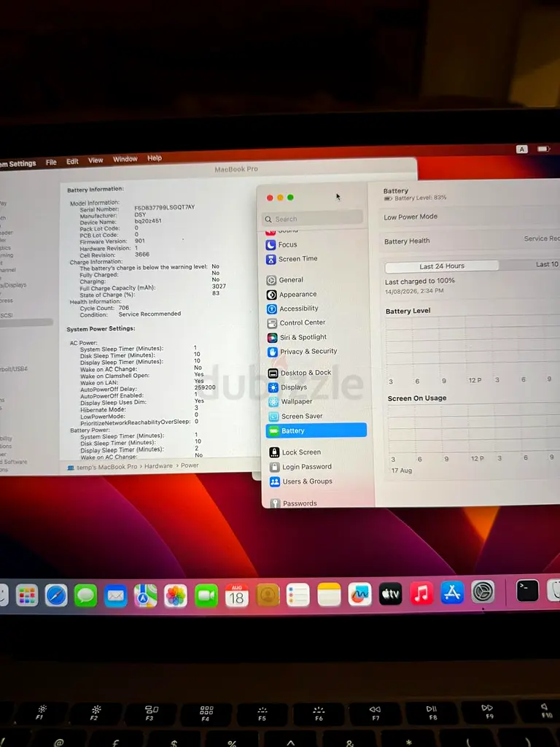
Task: Open Apple TV app in Dock
Action: 390,594
